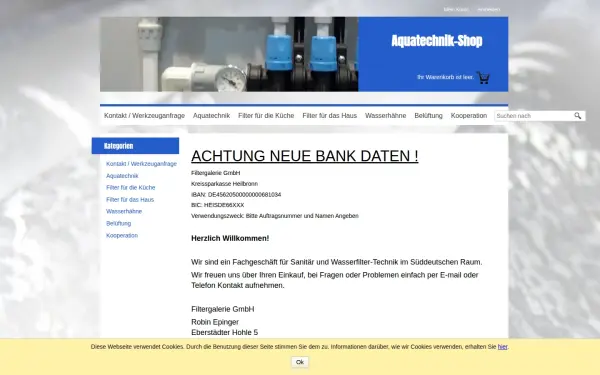The height and width of the screenshot is (375, 600).
Task: Click the 'BIC: HEISDE66XXX' line
Action: [217, 205]
